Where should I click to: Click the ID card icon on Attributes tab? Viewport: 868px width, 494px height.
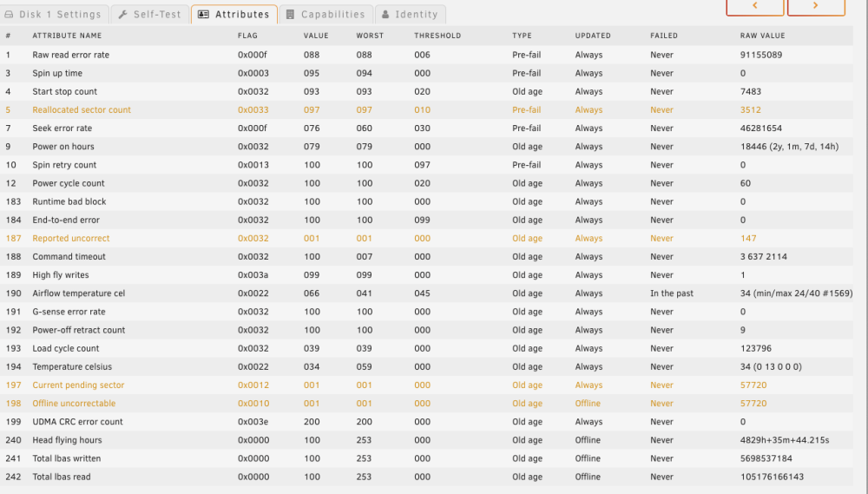204,15
